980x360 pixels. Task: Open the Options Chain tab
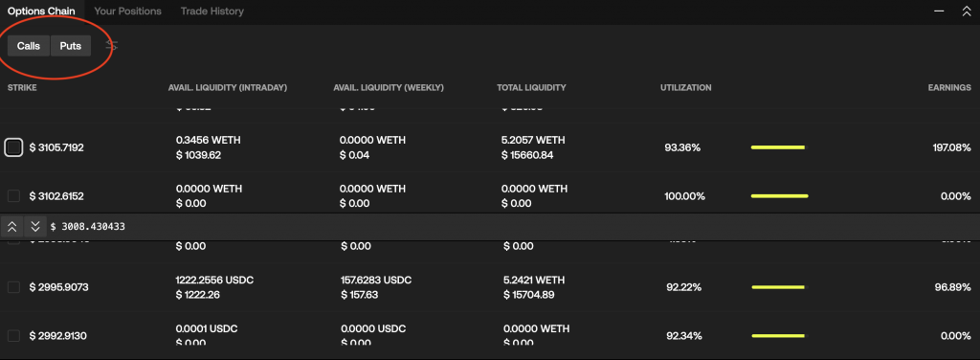point(41,11)
